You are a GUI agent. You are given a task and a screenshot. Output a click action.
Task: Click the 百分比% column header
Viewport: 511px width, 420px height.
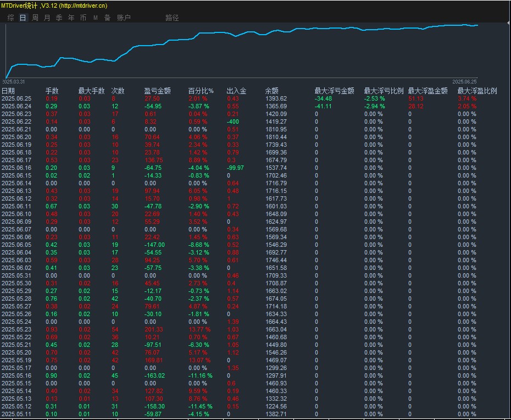coord(201,91)
